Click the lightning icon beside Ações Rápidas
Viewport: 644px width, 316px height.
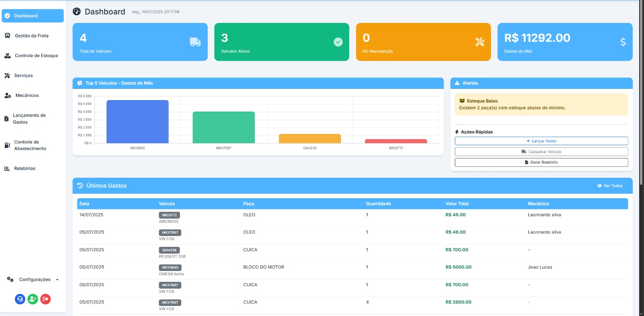click(x=457, y=132)
